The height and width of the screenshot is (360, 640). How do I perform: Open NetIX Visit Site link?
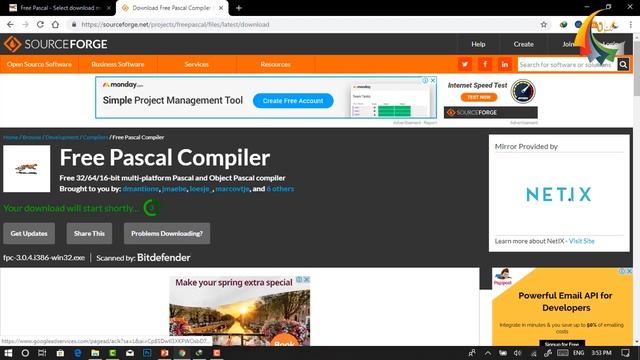tap(582, 241)
